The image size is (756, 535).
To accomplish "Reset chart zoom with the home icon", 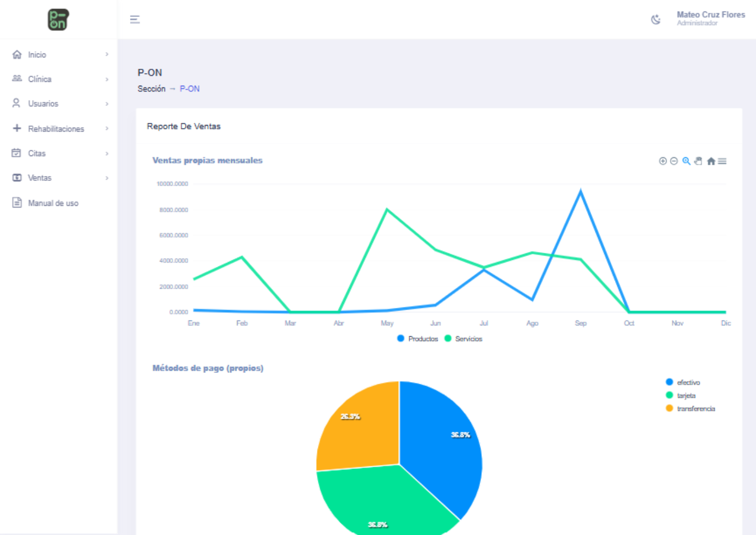I will (x=711, y=161).
